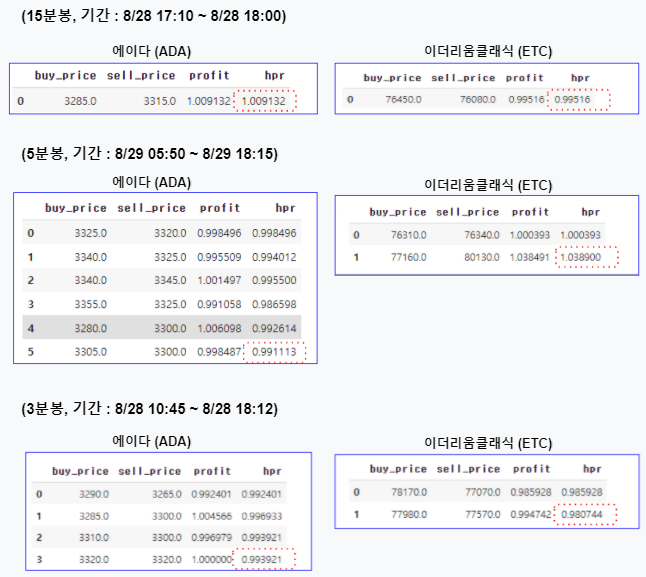This screenshot has height=577, width=646.
Task: Click hpr value '0.998496' in 5분봉 ADA row 0
Action: [274, 233]
